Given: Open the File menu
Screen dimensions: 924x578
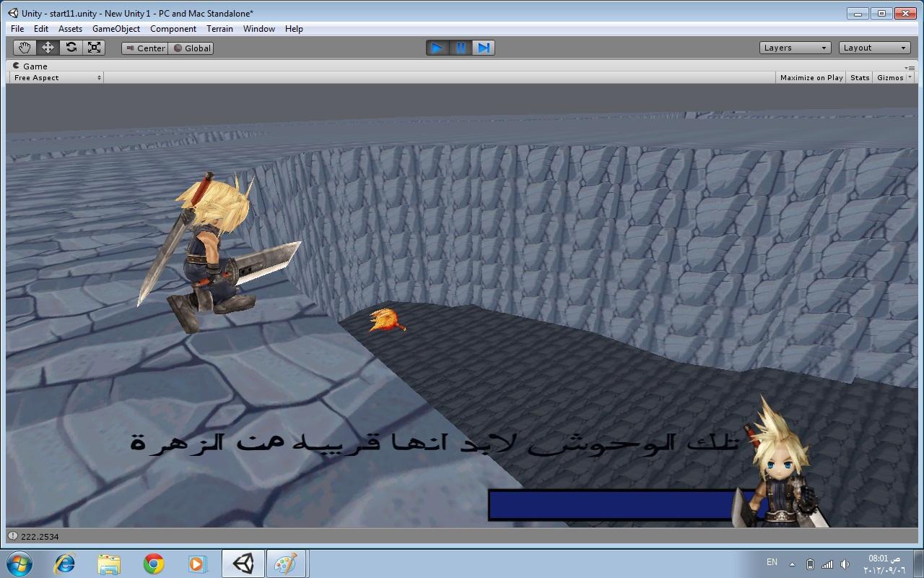Looking at the screenshot, I should pyautogui.click(x=17, y=29).
